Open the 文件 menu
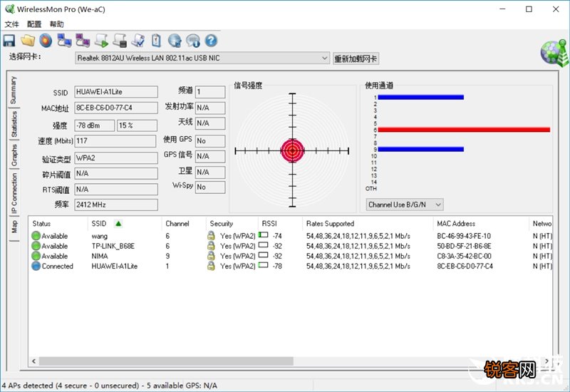 [11, 24]
